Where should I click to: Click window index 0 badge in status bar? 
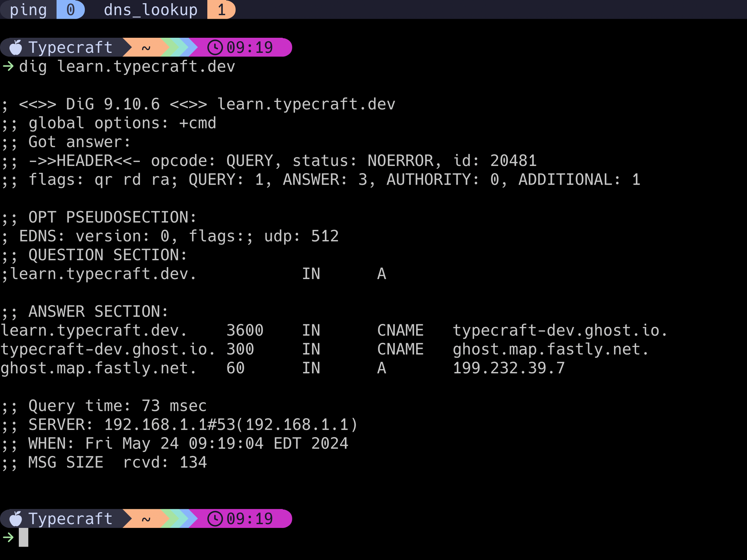coord(71,9)
